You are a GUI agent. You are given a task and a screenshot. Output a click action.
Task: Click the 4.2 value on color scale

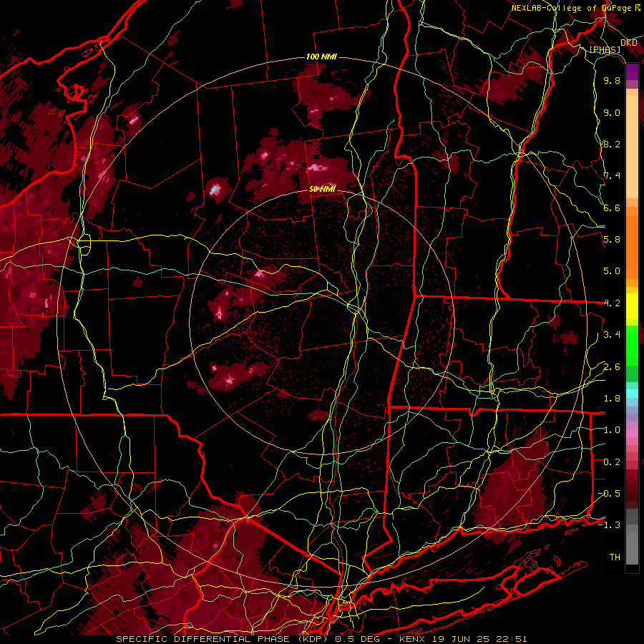[x=612, y=303]
